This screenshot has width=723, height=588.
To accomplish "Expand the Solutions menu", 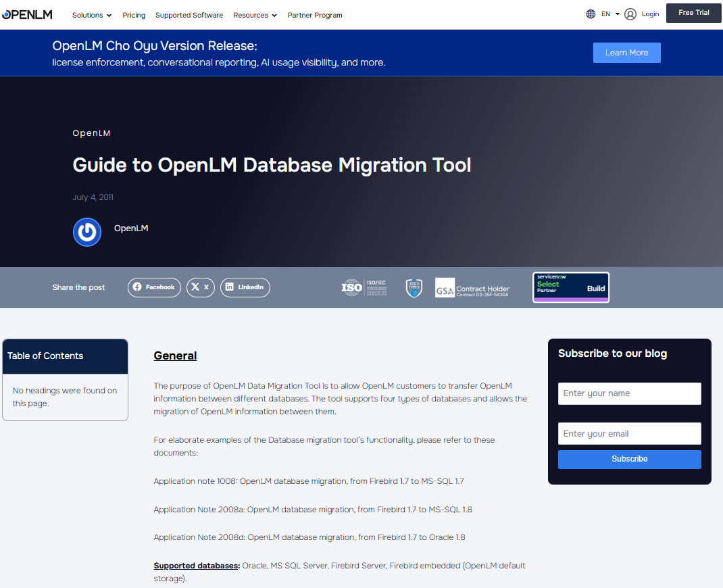I will click(x=92, y=16).
